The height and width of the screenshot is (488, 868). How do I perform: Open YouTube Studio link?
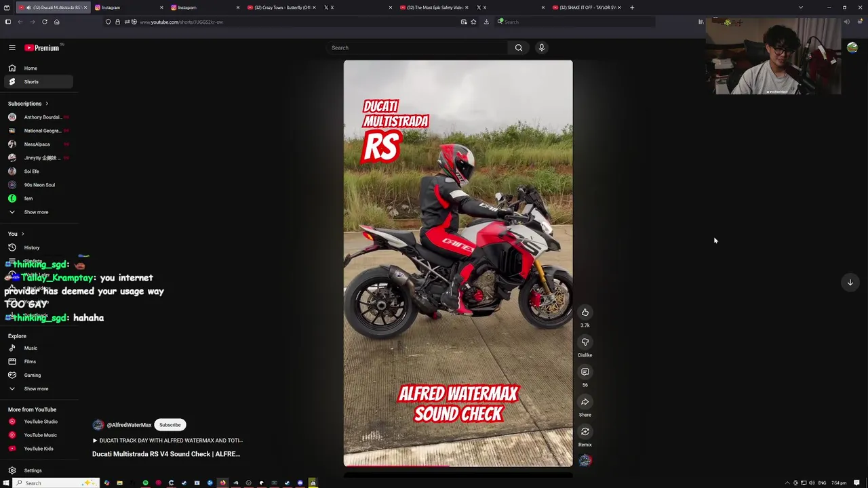click(39, 422)
